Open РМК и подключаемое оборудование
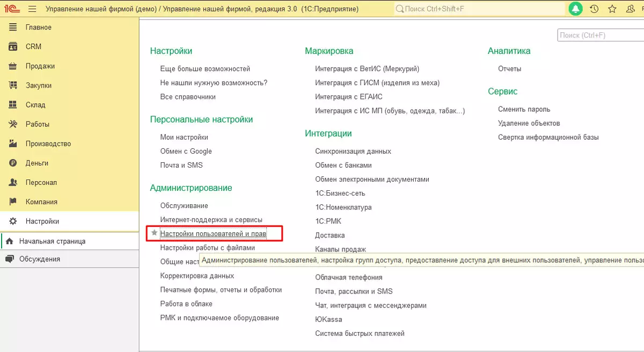The width and height of the screenshot is (644, 352). 219,318
